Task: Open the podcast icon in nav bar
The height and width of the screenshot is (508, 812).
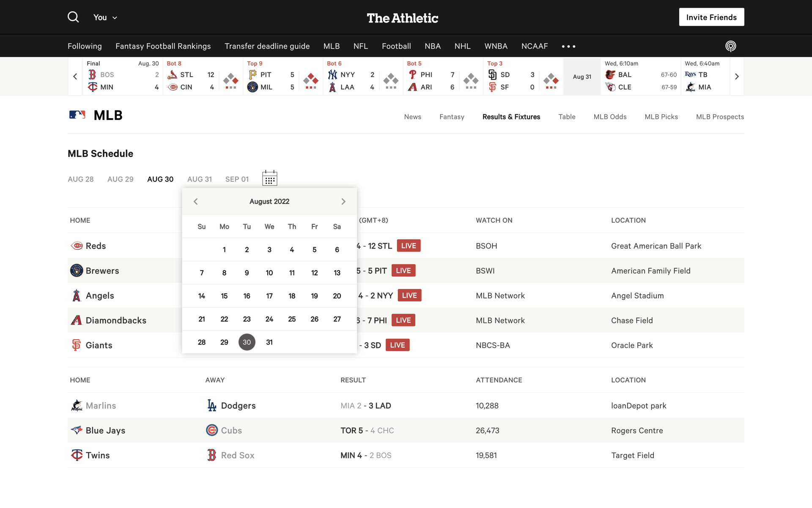Action: tap(730, 46)
